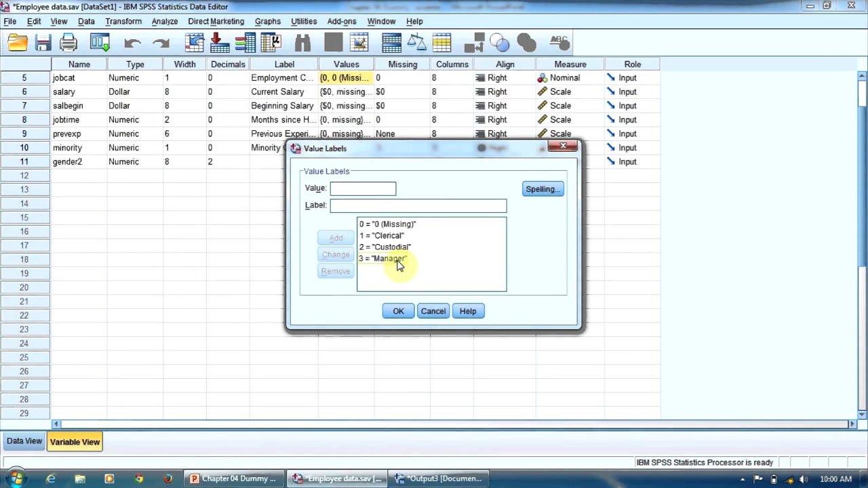Confirm Value Labels with OK

tap(398, 311)
